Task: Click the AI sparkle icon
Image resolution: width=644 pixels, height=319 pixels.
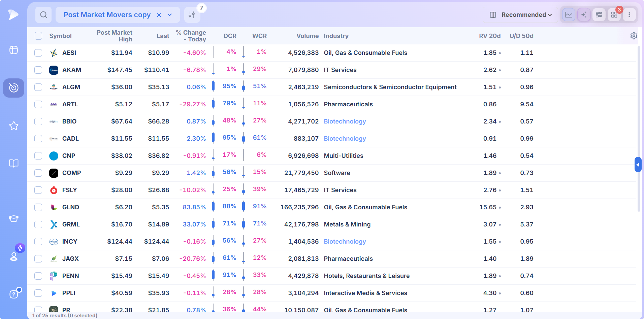Action: 584,15
